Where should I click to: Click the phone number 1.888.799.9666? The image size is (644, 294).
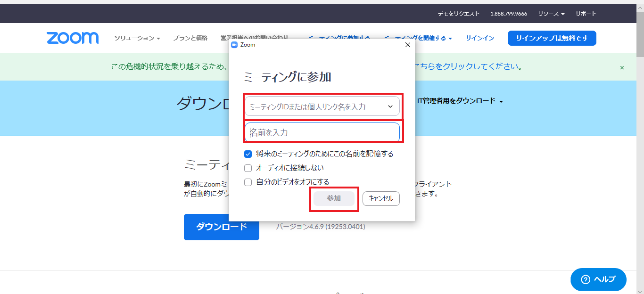point(509,14)
